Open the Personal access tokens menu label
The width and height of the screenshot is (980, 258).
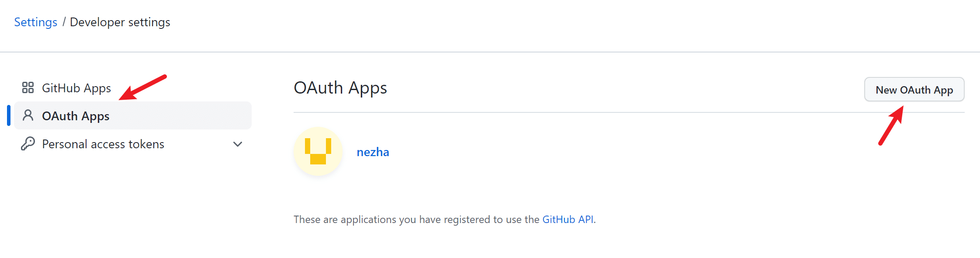[x=103, y=144]
